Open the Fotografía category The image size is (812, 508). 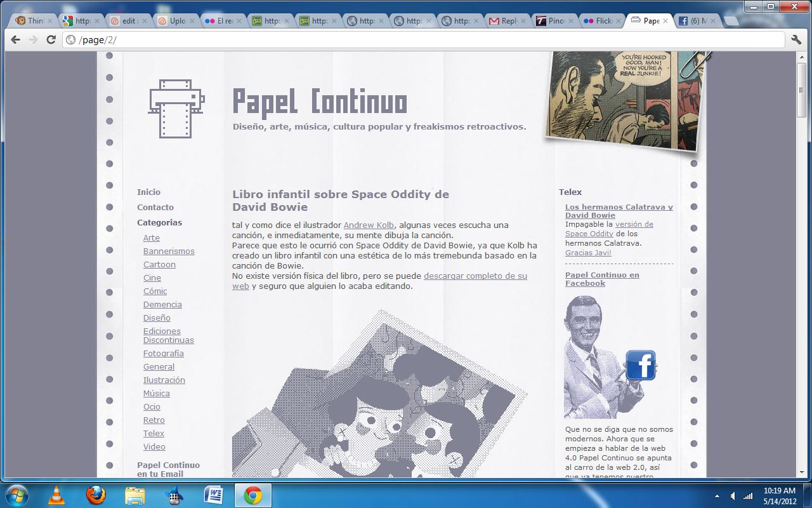[x=163, y=353]
